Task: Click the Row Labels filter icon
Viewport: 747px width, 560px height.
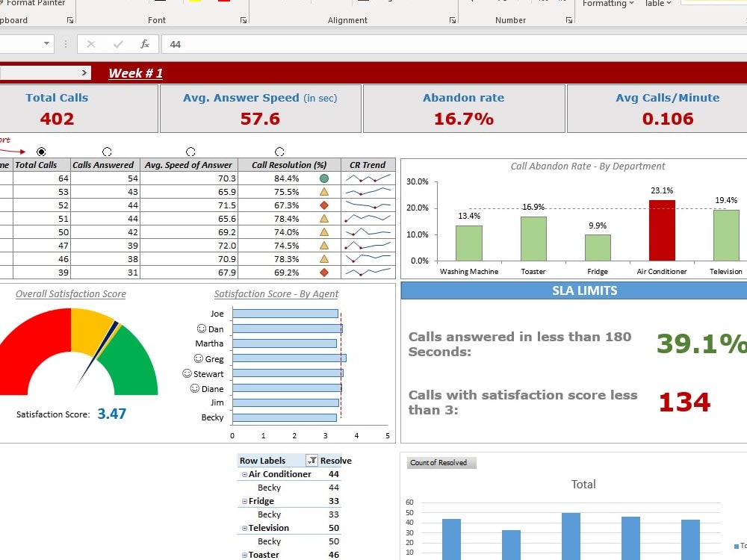Action: click(x=311, y=460)
